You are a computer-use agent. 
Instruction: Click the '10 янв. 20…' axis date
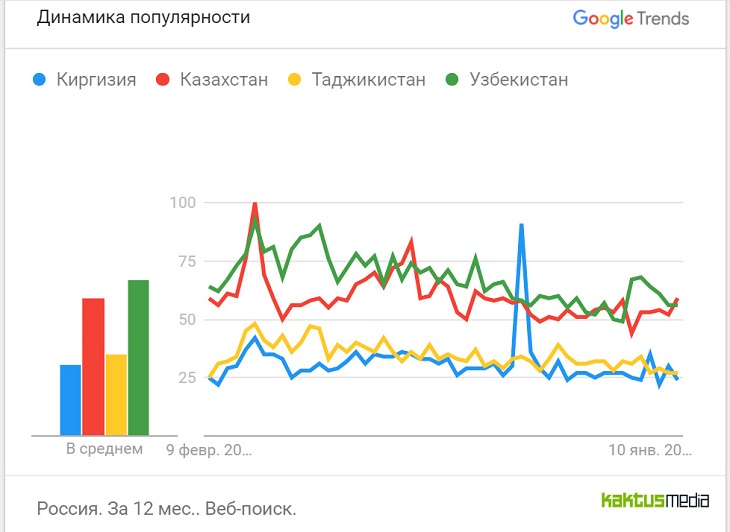(647, 449)
